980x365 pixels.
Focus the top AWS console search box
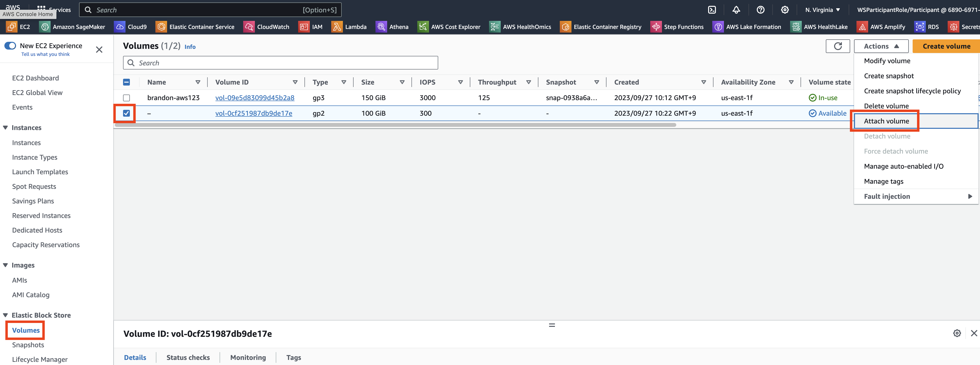tap(210, 10)
